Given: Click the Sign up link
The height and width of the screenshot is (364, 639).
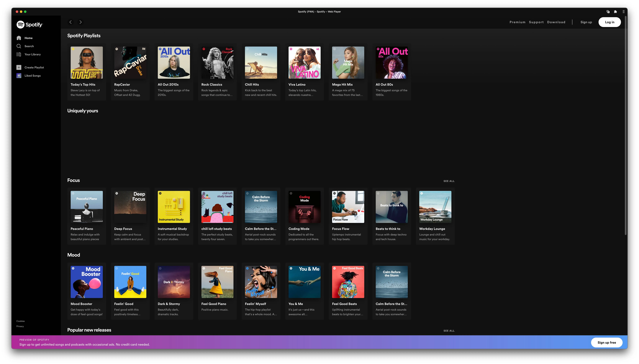Looking at the screenshot, I should [586, 22].
